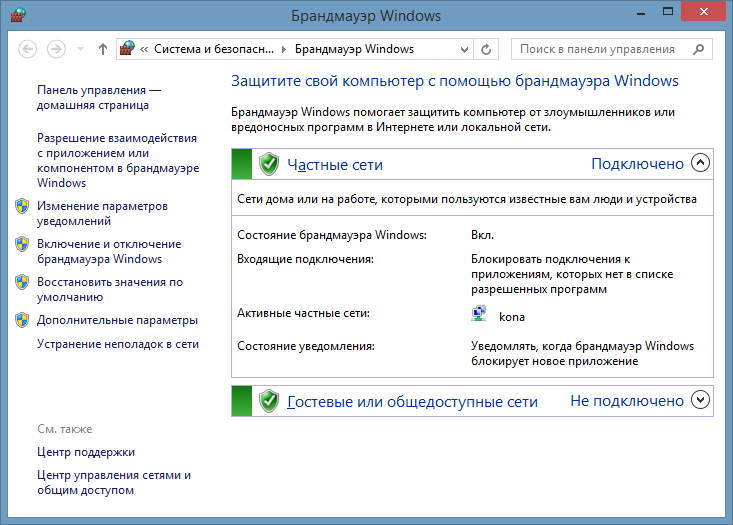733x525 pixels.
Task: Click the Частные сети heading link
Action: 335,165
